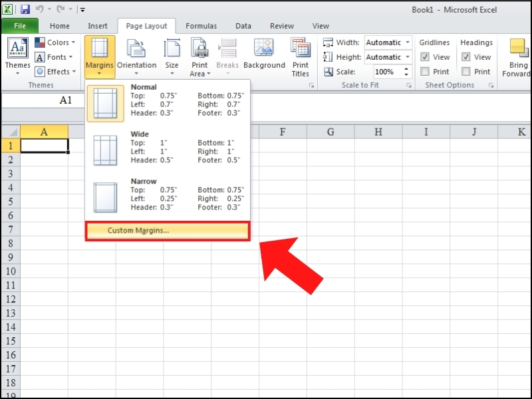
Task: Switch to the View tab
Action: (x=321, y=26)
